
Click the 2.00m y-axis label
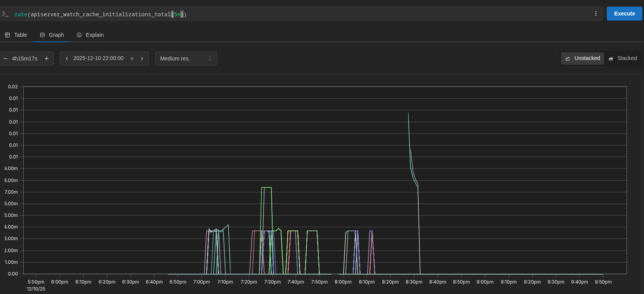(11, 251)
